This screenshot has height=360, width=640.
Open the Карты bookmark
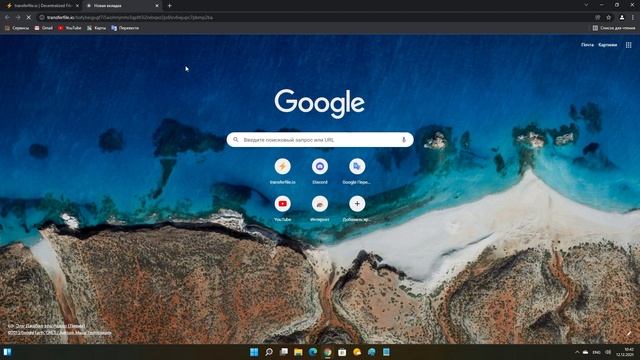tap(96, 28)
